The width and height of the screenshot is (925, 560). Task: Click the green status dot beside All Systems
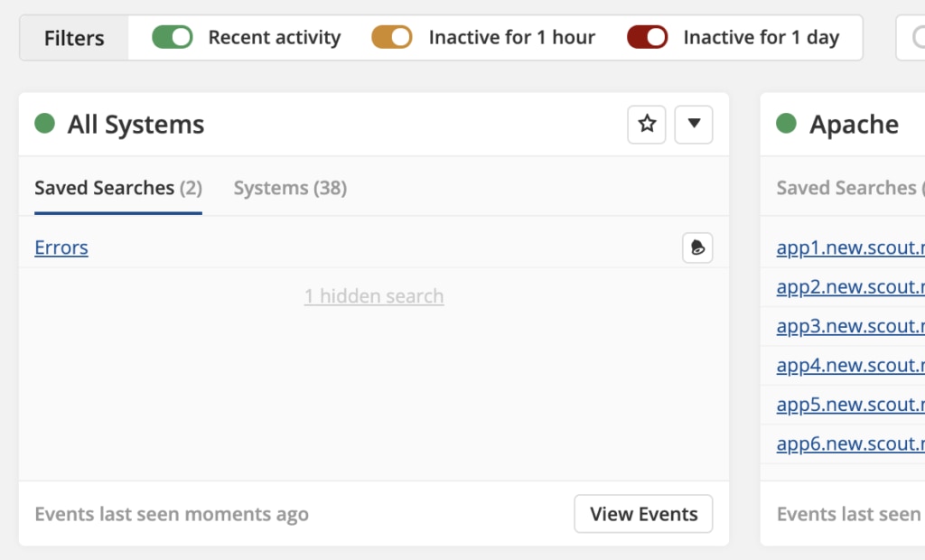[x=45, y=124]
